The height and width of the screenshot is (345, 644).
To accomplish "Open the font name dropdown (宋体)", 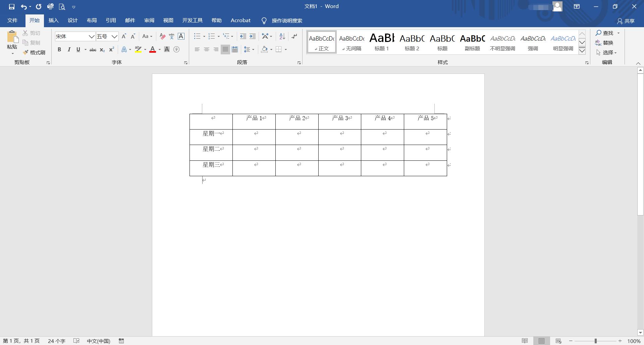I will (x=91, y=36).
